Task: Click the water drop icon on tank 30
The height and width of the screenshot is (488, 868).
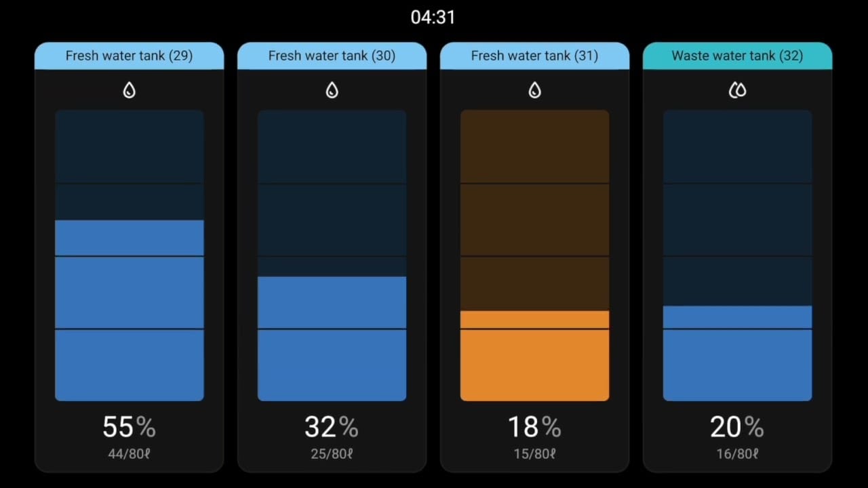Action: 332,90
